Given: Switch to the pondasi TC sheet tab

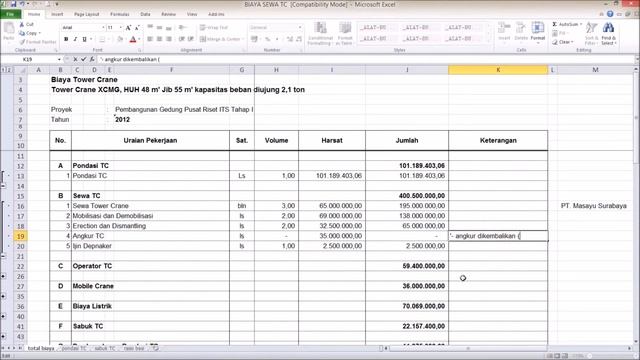Looking at the screenshot, I should (x=73, y=348).
